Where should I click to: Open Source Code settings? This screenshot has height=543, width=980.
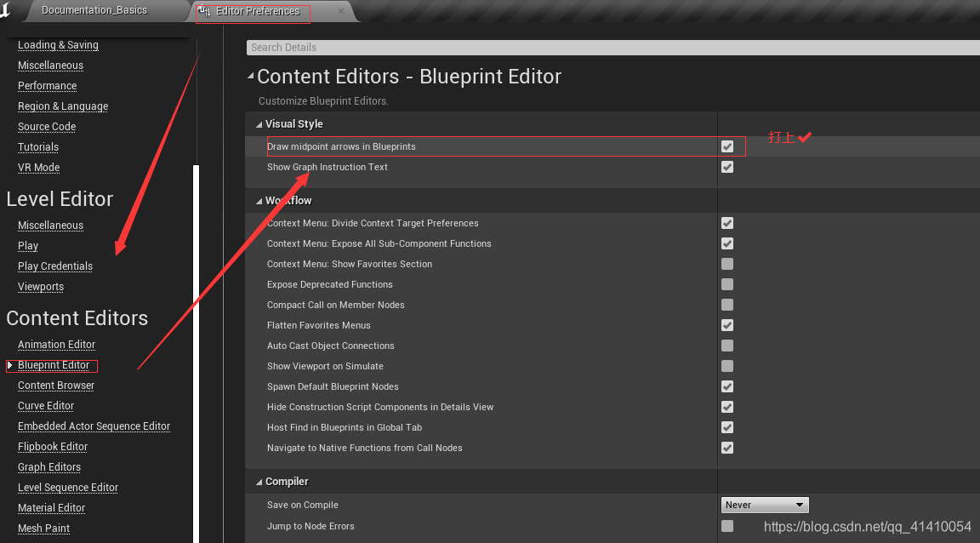coord(47,126)
